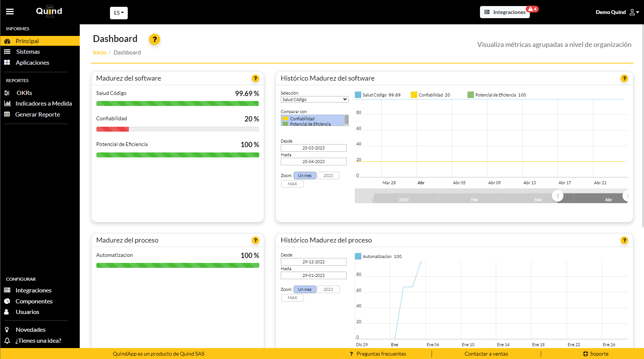Click the Principal palette icon
This screenshot has width=644, height=359.
coord(7,41)
